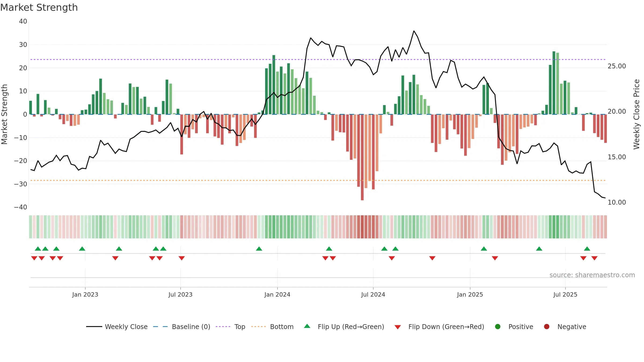Viewport: 644px width, 362px height.
Task: Click the green flip-up marker just after Jan 2025
Action: pyautogui.click(x=484, y=249)
